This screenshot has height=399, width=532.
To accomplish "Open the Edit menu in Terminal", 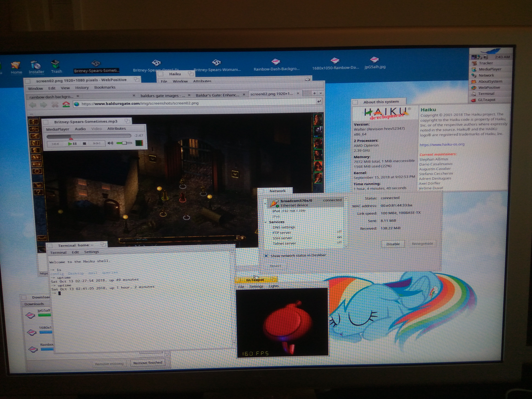I will [75, 252].
